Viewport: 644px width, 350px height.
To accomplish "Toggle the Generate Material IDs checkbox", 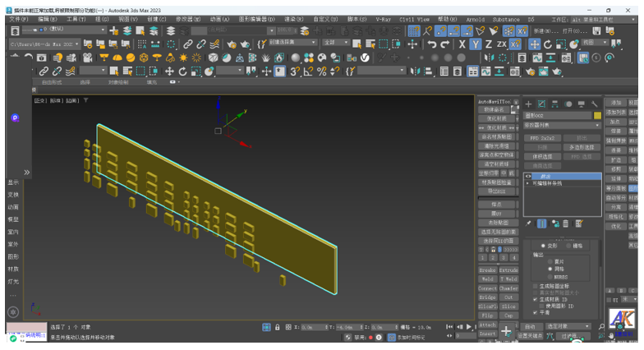I will coord(536,299).
